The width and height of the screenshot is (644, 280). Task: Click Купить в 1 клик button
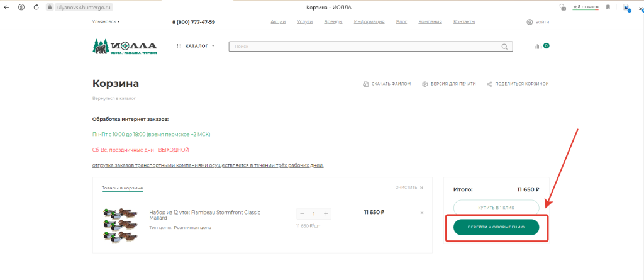tap(496, 207)
